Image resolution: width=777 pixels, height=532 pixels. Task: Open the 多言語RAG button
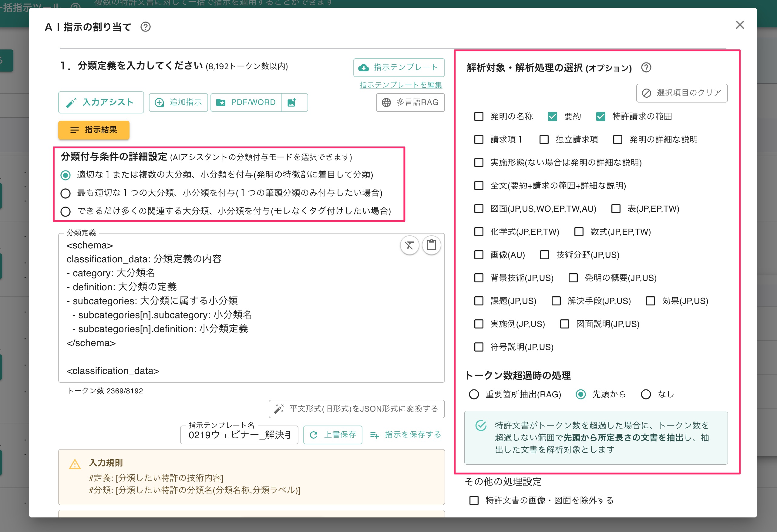click(x=410, y=102)
